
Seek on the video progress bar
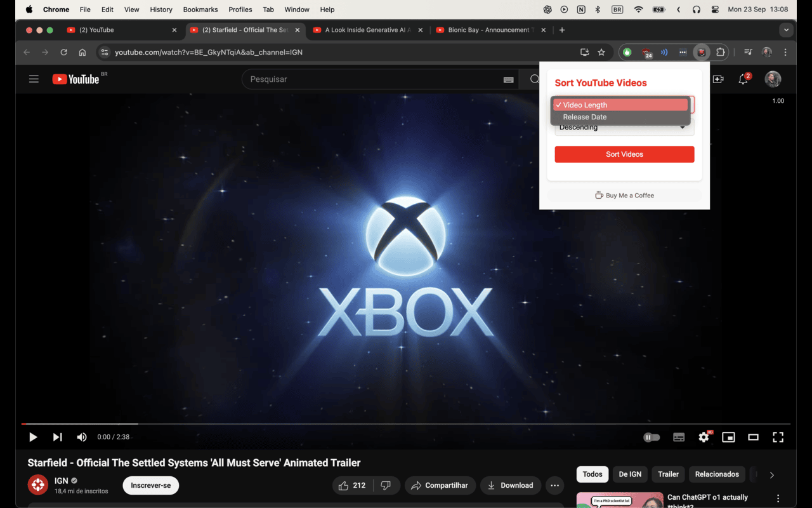tap(406, 424)
